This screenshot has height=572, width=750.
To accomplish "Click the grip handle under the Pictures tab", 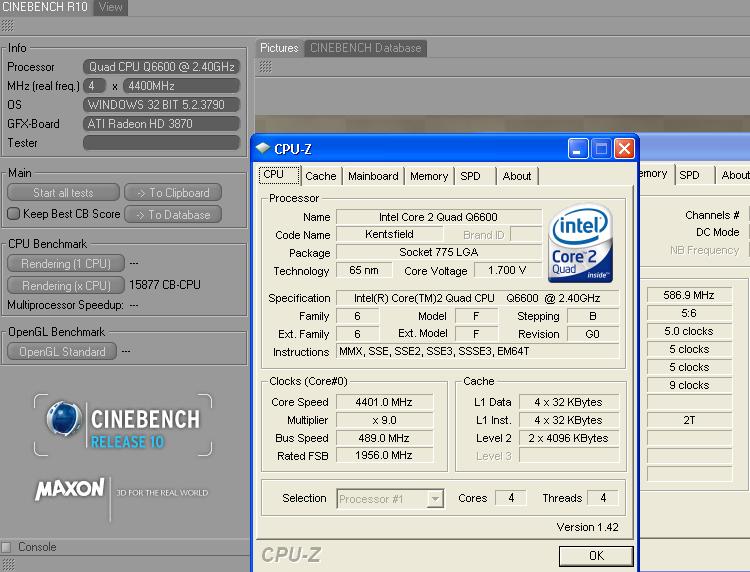I will (x=265, y=66).
